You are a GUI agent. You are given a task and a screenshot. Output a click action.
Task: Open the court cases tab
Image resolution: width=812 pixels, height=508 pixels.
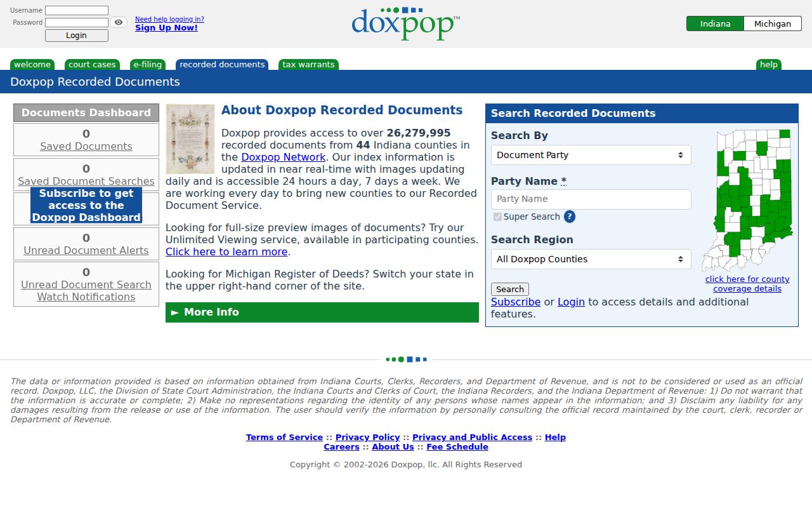[x=92, y=65]
